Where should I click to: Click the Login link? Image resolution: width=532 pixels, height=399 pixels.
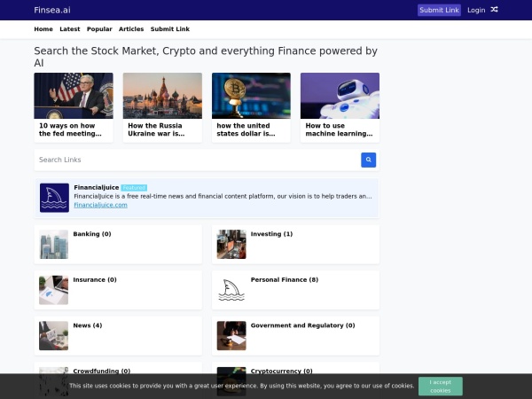click(476, 11)
